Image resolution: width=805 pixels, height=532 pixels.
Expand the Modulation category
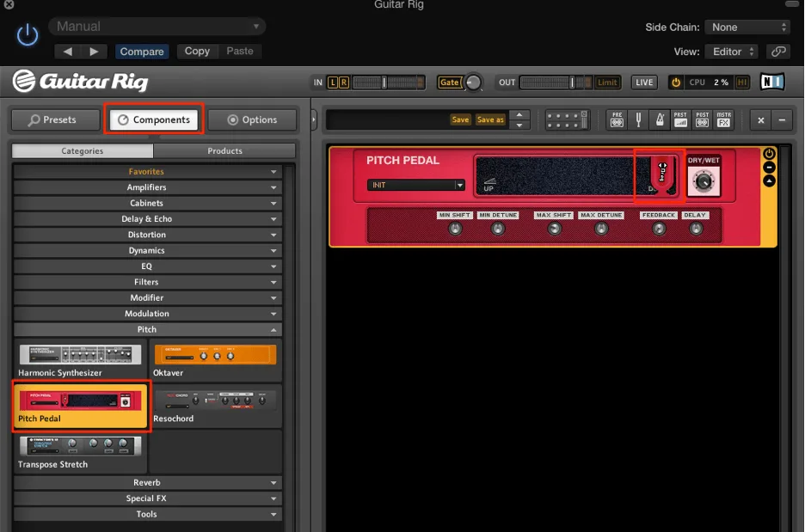pos(148,314)
